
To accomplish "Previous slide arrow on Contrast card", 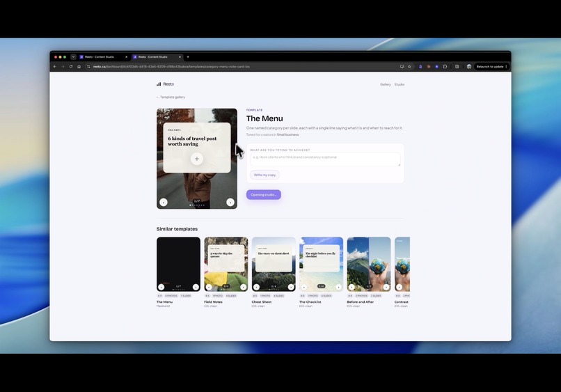I will 400,287.
